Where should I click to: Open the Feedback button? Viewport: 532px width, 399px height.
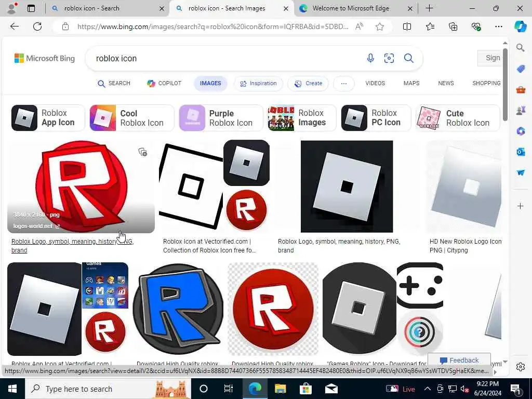459,360
